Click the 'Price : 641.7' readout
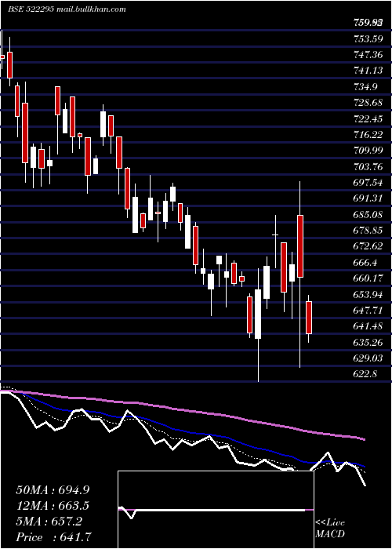 click(53, 537)
